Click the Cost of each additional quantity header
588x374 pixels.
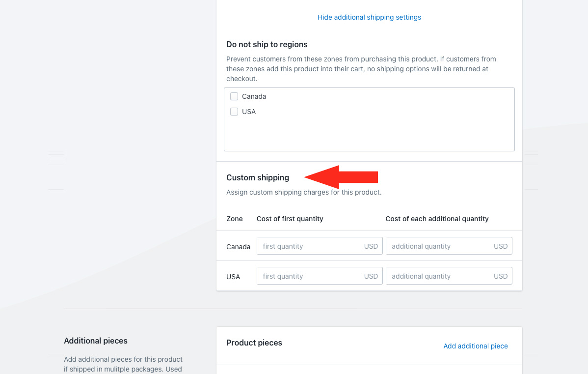tap(437, 219)
